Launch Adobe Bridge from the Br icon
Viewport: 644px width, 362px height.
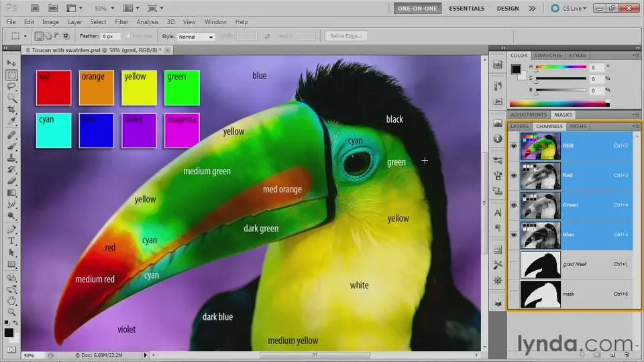(34, 9)
